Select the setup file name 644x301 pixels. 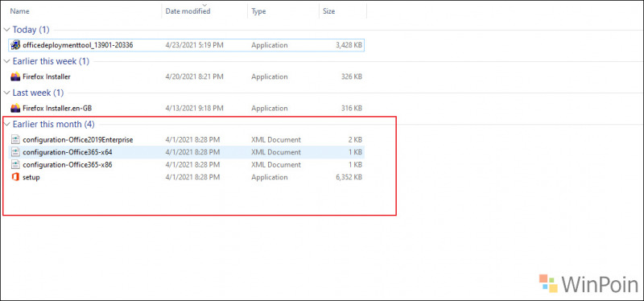pos(31,177)
